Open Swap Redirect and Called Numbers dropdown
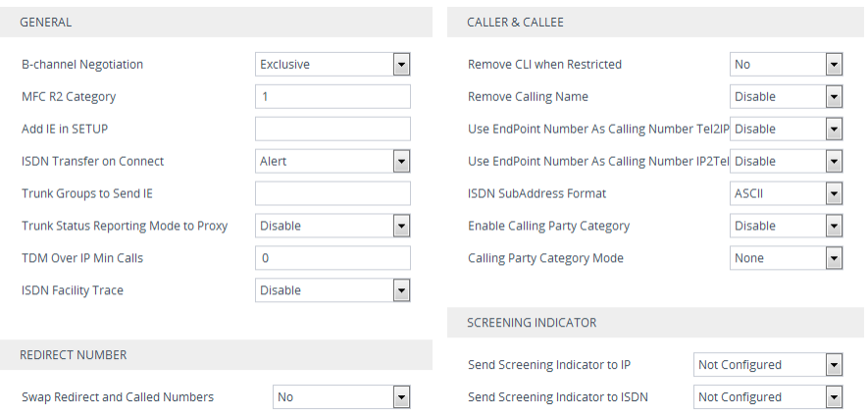The image size is (868, 416). (341, 397)
